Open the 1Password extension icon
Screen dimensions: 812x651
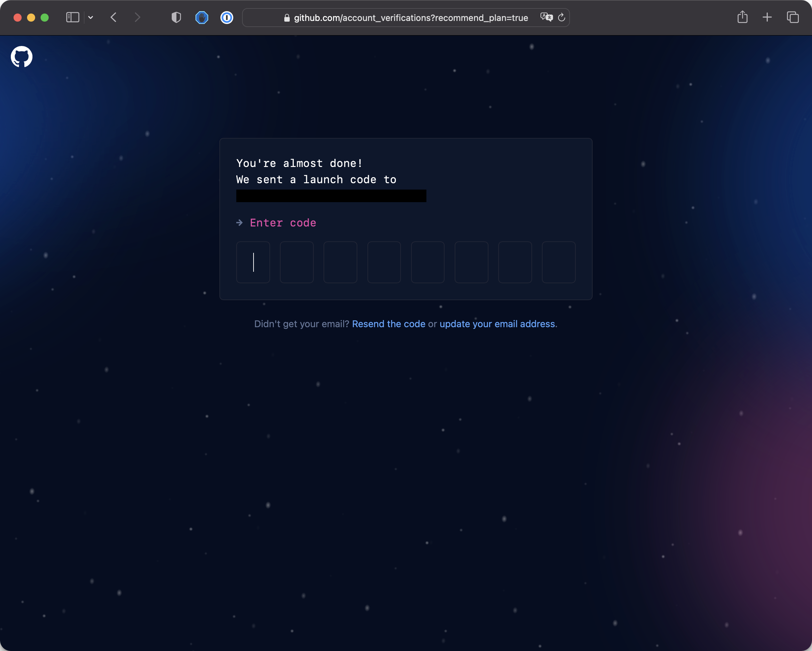227,17
